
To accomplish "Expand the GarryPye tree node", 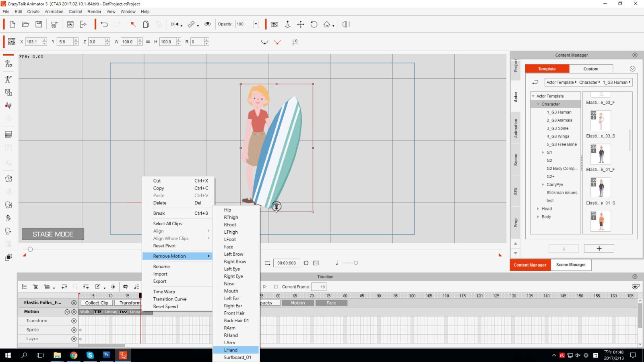I will click(x=543, y=185).
